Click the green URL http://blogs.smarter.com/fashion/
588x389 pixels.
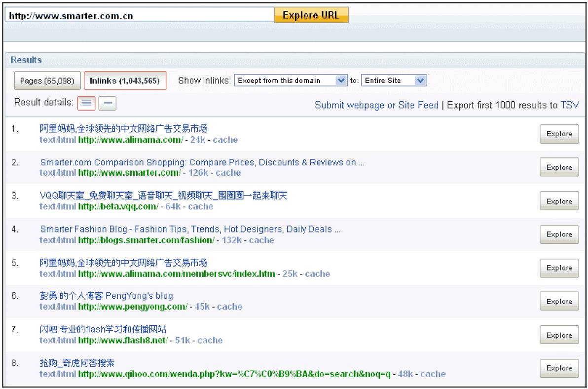click(x=146, y=240)
